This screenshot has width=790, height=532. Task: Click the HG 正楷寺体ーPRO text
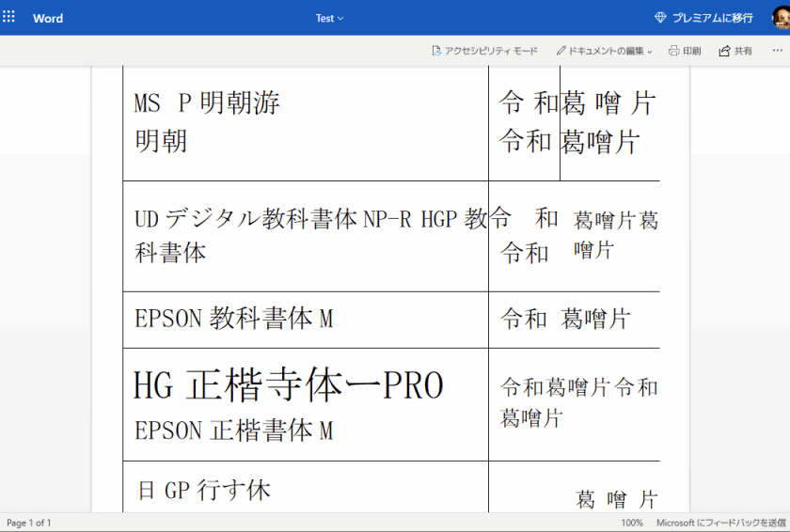288,385
